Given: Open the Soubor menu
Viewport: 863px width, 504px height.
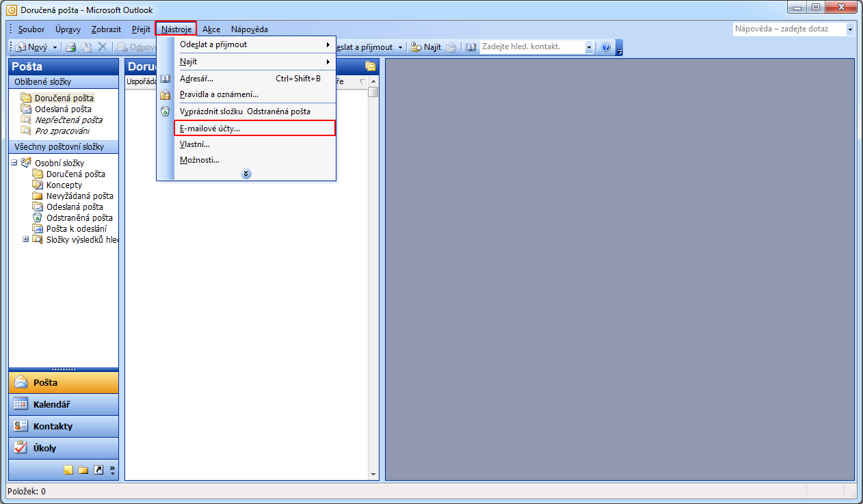Looking at the screenshot, I should point(31,29).
